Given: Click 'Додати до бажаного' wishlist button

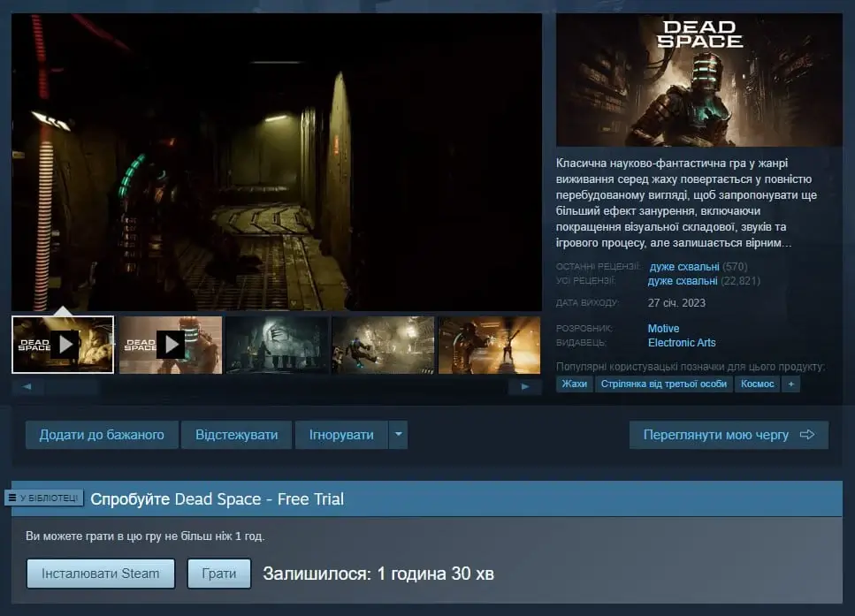Looking at the screenshot, I should (x=102, y=435).
